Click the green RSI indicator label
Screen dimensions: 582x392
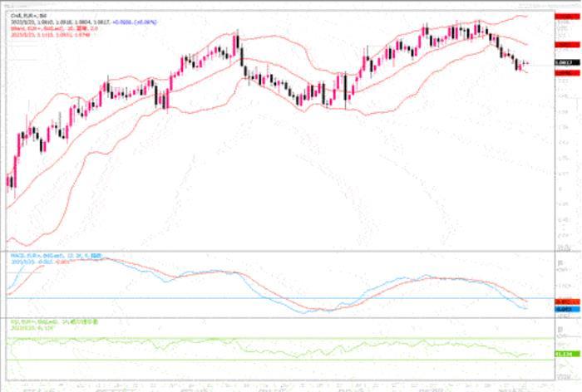pyautogui.click(x=54, y=322)
